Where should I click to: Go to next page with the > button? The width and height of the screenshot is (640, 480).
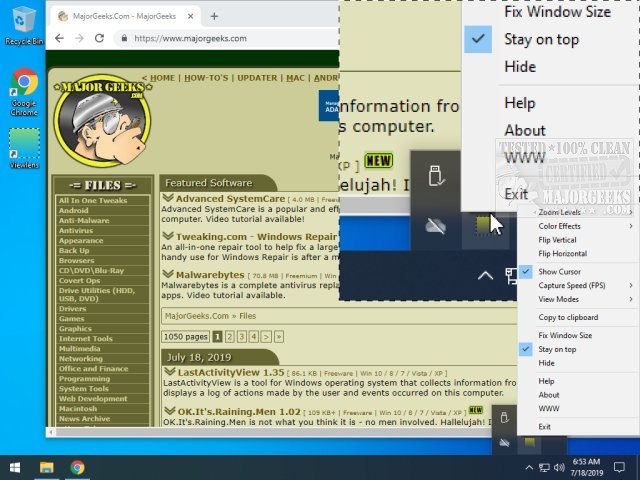[266, 337]
